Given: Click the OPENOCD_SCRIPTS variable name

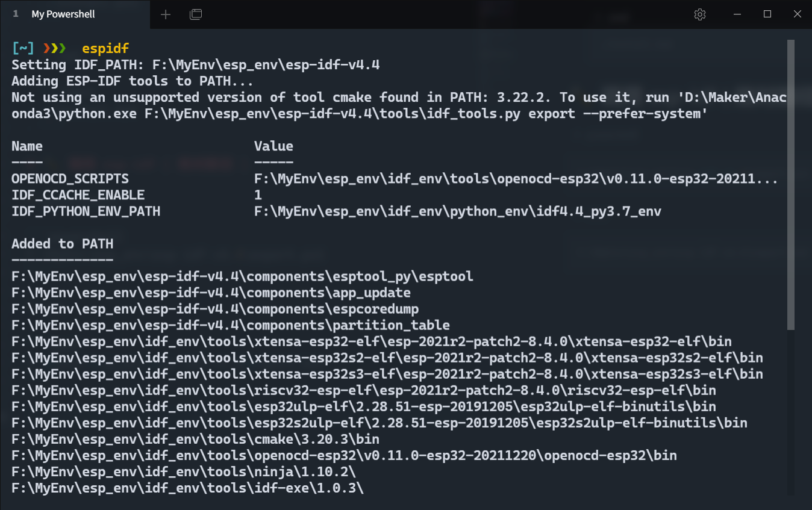Looking at the screenshot, I should pyautogui.click(x=70, y=179).
